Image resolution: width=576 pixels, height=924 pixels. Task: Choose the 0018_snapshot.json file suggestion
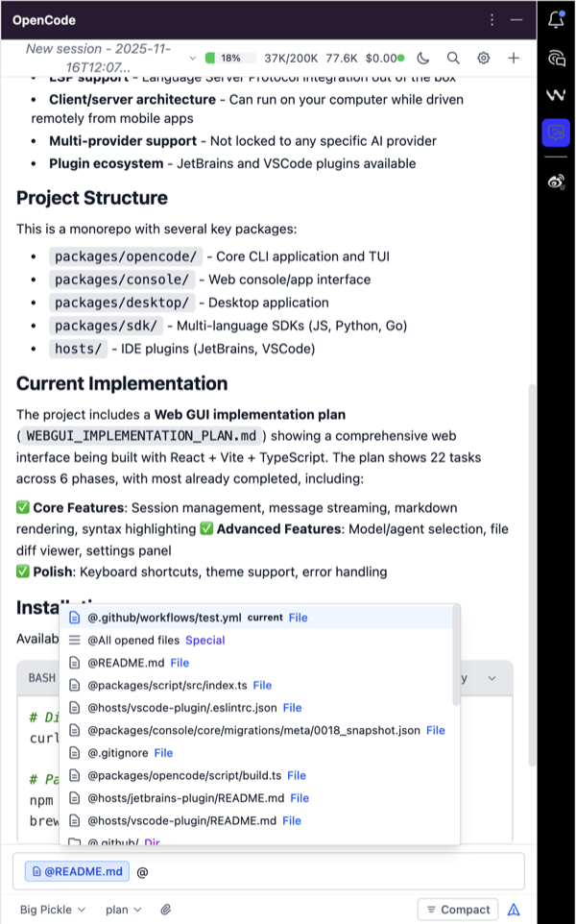pos(259,730)
